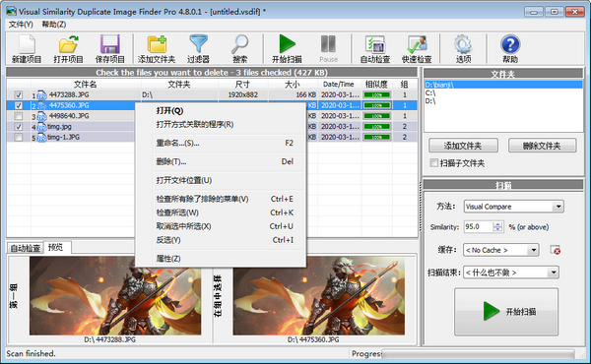The image size is (591, 364).
Task: Open 选项 options gear icon
Action: 463,45
